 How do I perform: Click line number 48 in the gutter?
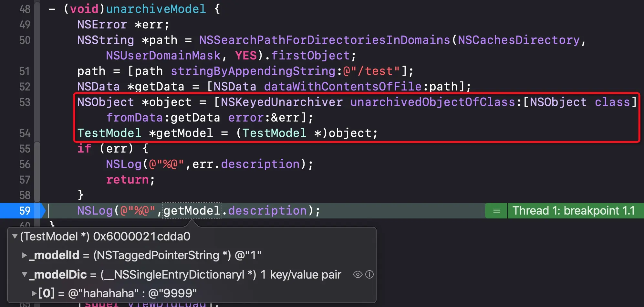25,9
